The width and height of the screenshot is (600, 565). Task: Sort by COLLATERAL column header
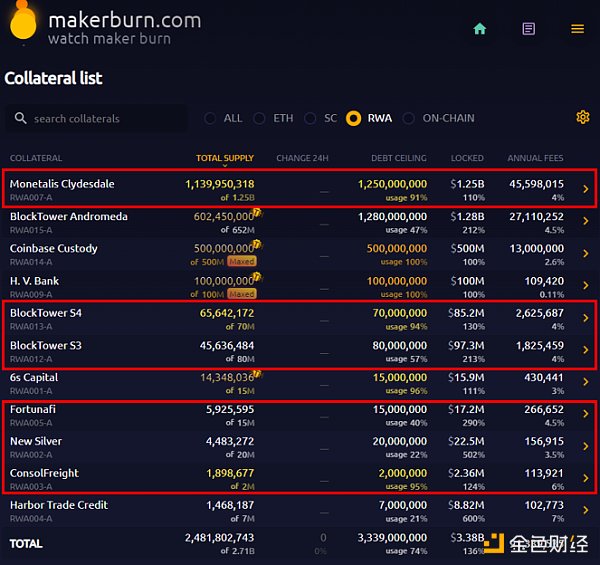coord(36,158)
